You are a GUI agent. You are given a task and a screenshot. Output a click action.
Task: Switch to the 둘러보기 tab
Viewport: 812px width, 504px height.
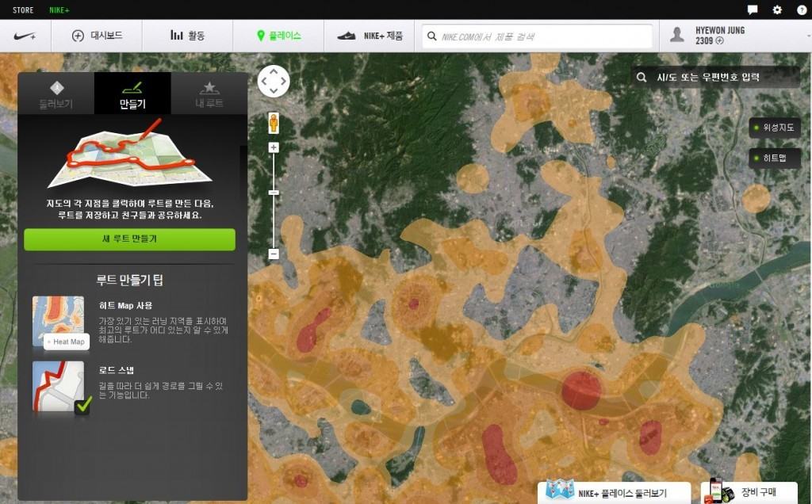point(56,94)
